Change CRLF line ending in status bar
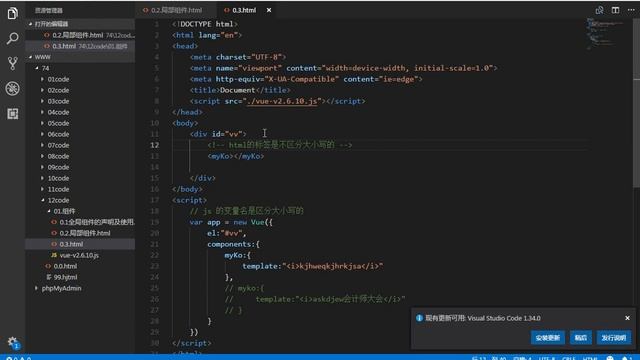 coord(568,358)
